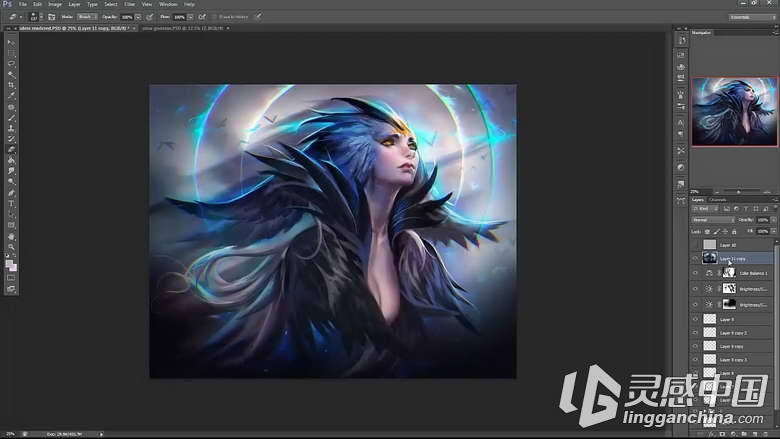The width and height of the screenshot is (780, 439).
Task: Select the Pen tool
Action: tap(11, 193)
